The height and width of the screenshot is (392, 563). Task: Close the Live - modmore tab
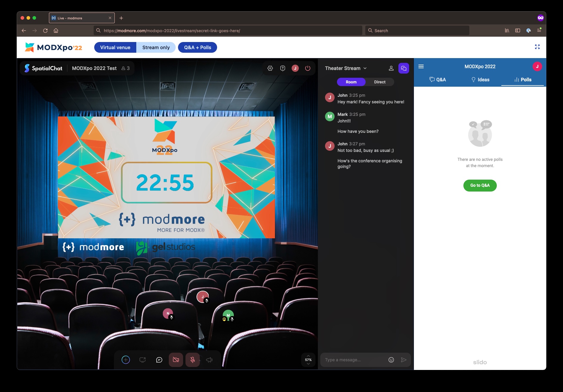110,18
